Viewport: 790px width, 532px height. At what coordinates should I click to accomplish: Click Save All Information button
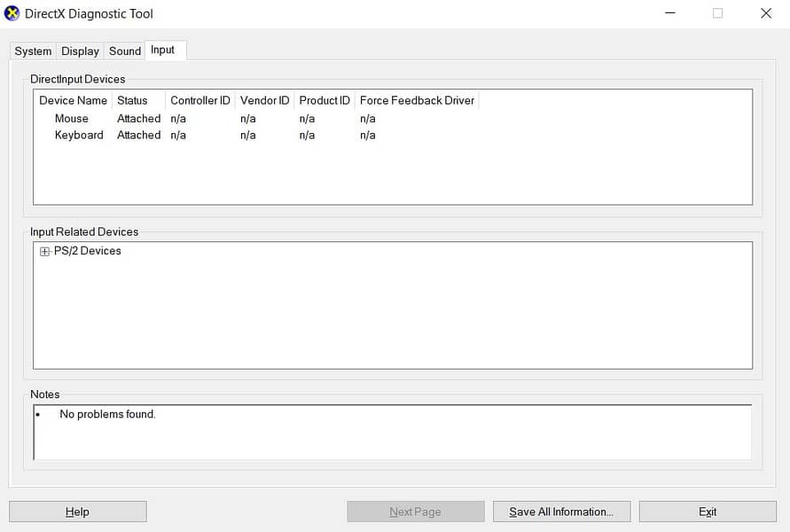pyautogui.click(x=561, y=512)
